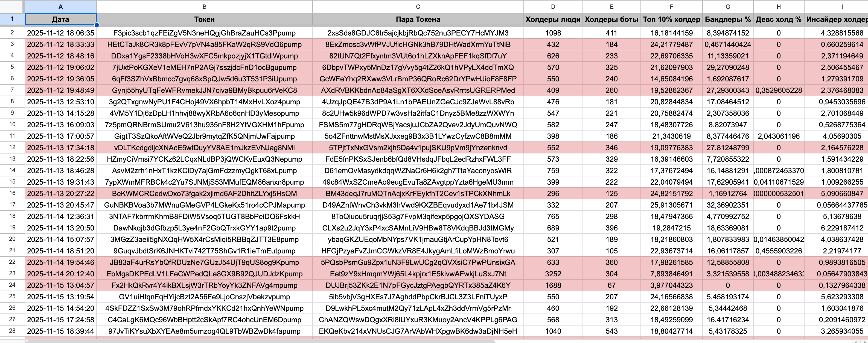Select row number 5

coord(12,67)
